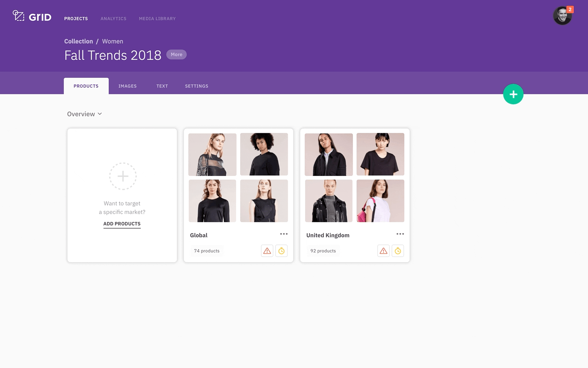Click the More button beside title
The image size is (588, 368).
click(x=176, y=54)
